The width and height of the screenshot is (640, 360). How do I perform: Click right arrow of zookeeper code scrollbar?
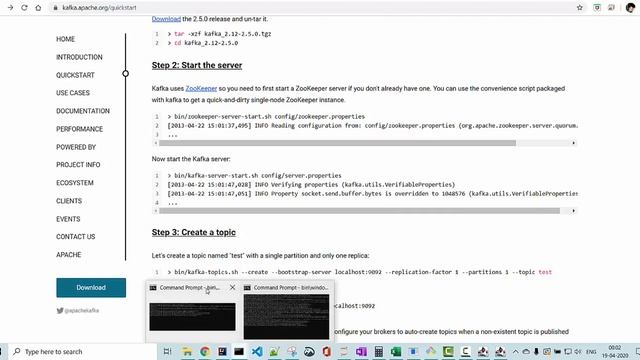573,143
